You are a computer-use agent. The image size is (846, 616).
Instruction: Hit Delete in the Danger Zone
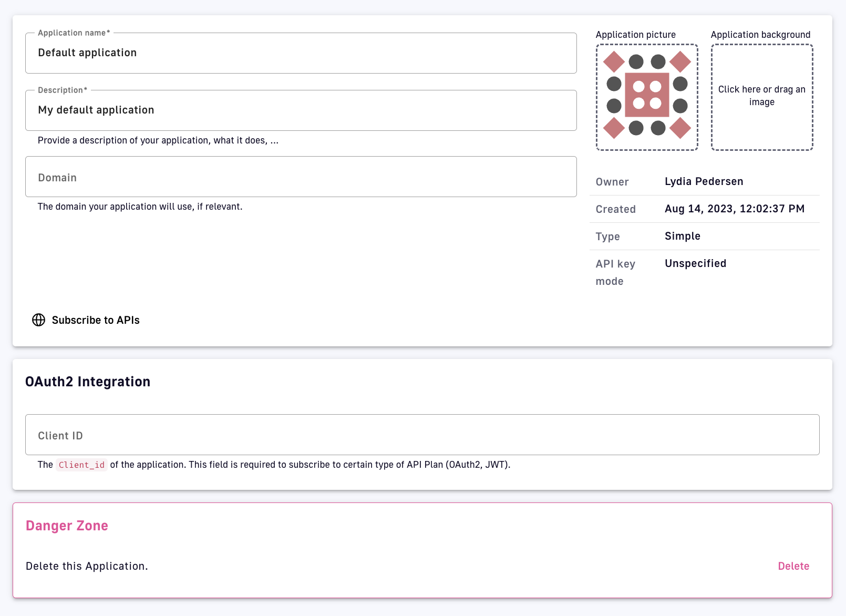793,566
